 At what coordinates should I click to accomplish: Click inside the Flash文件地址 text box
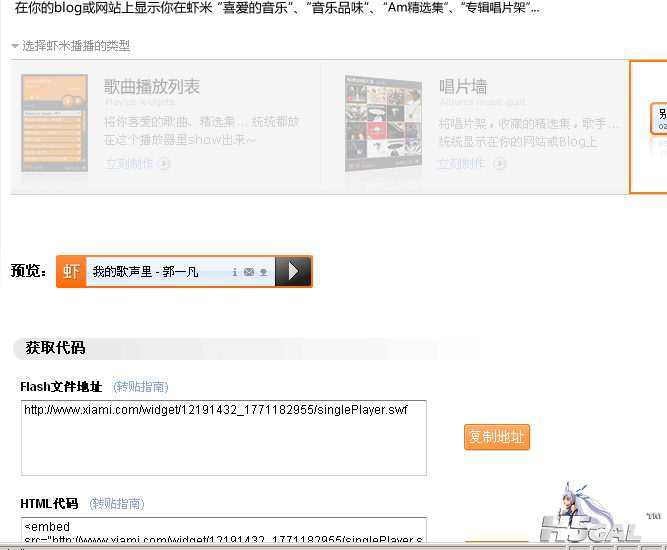pyautogui.click(x=224, y=438)
